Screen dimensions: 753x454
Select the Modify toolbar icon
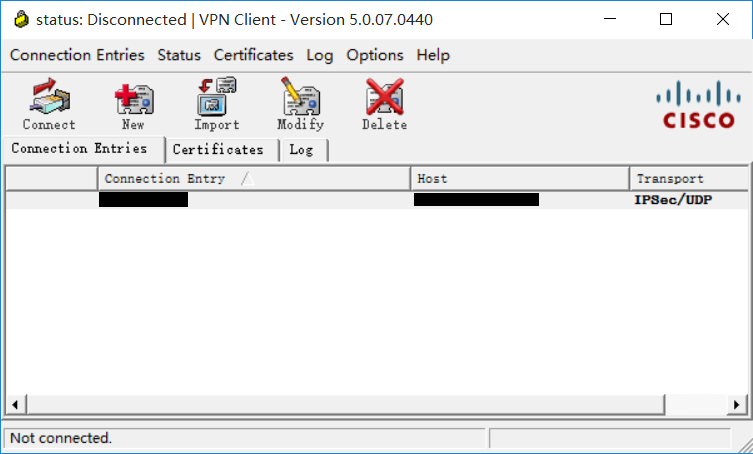301,104
